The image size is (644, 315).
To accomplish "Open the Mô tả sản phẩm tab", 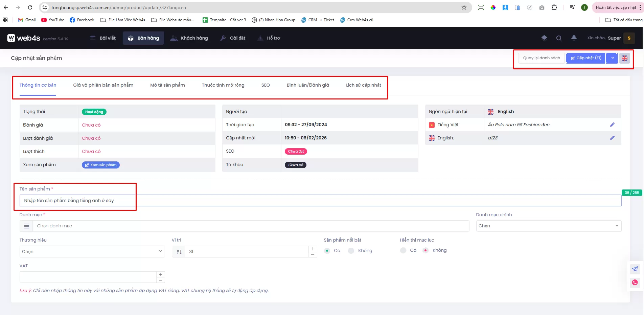I will point(167,85).
